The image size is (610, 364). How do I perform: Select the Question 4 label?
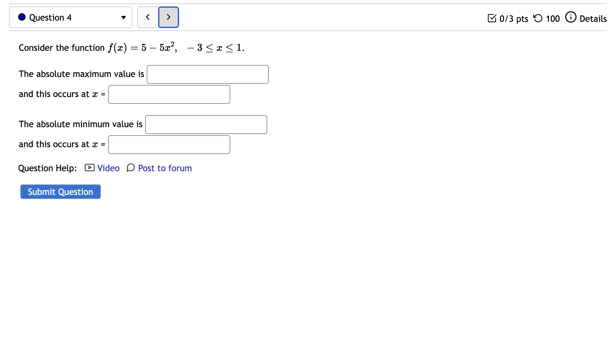click(x=50, y=18)
